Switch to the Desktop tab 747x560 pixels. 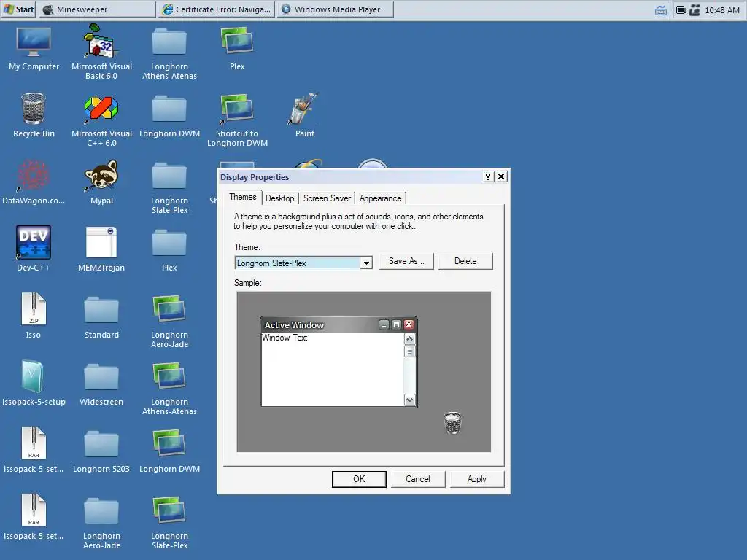tap(279, 198)
